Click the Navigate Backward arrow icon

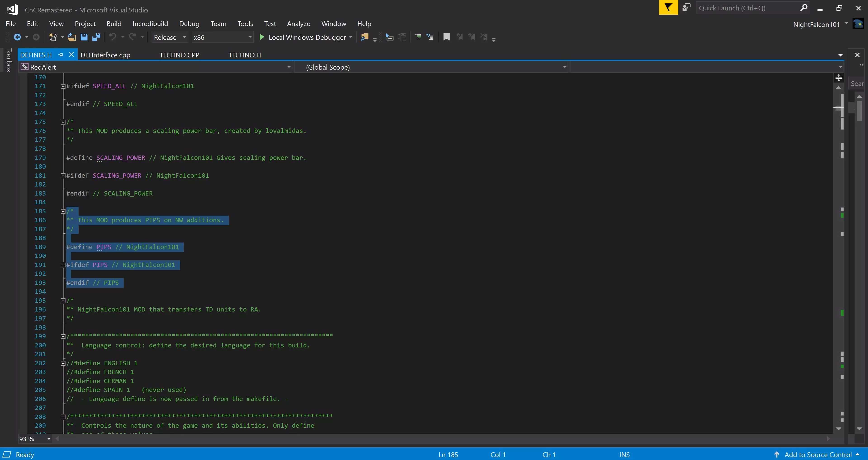pos(17,37)
